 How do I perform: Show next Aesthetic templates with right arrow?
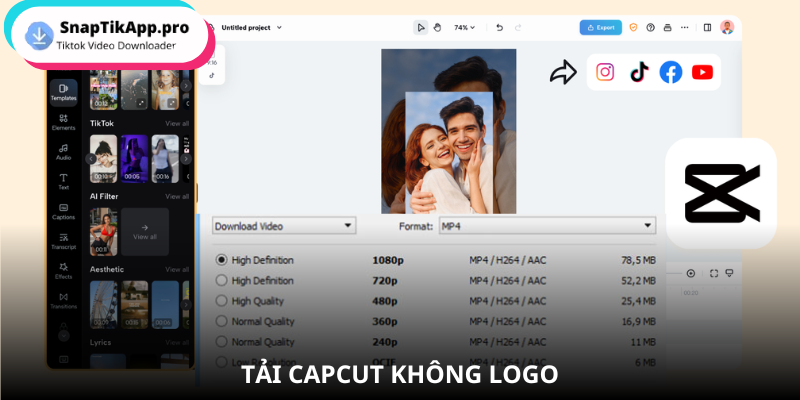tap(186, 305)
